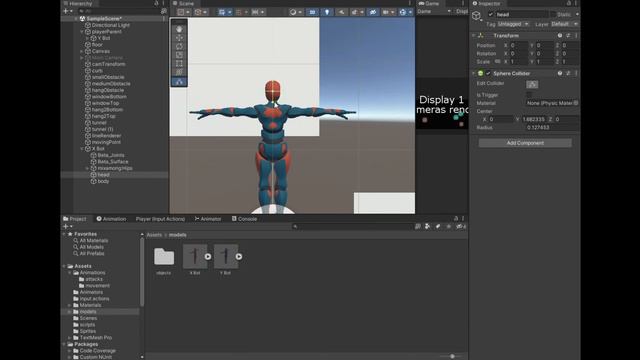Toggle the Static checkbox in Inspector
The height and width of the screenshot is (360, 640).
point(553,14)
